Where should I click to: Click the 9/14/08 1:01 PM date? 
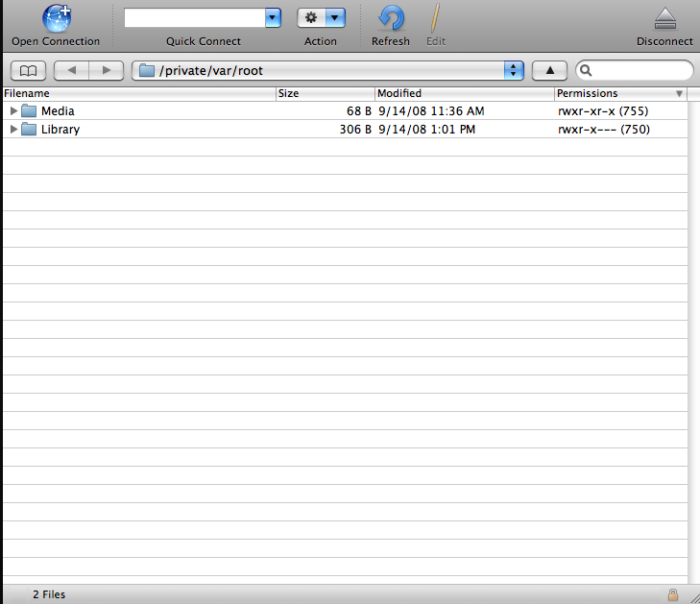click(x=426, y=129)
